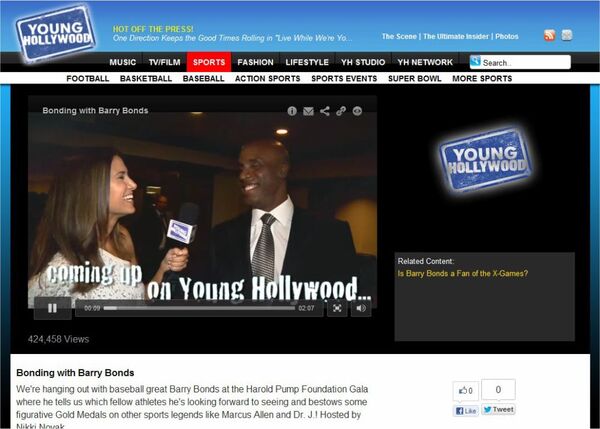Open 'Is Barry Bonds a Fan of the X-Games?'
The image size is (600, 429).
click(463, 273)
